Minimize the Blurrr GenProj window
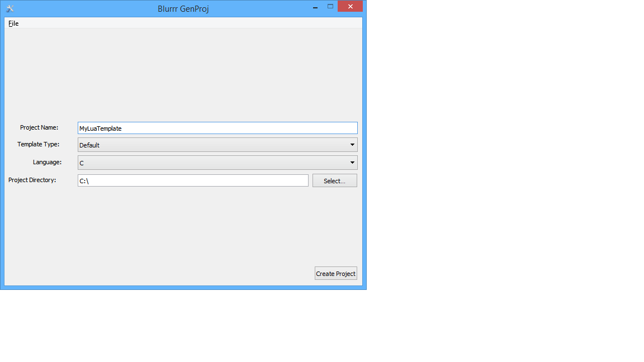This screenshot has height=362, width=644. (315, 7)
